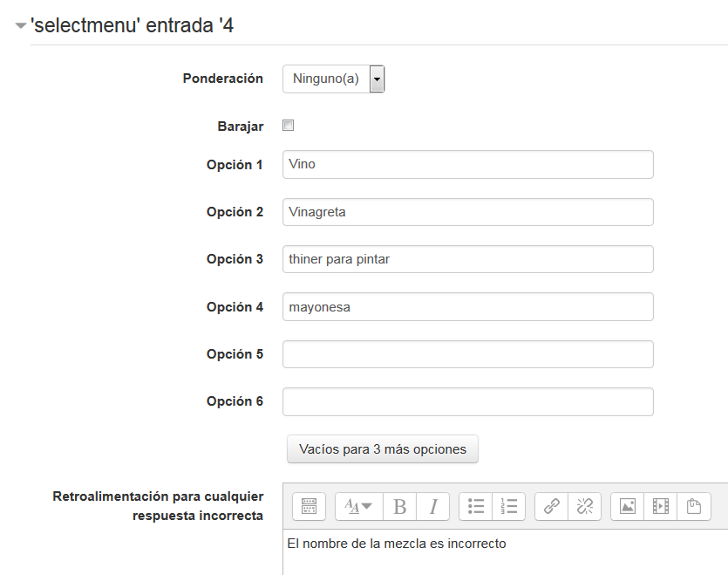
Task: Open the paragraph styles dropdown in editor
Action: (x=358, y=506)
